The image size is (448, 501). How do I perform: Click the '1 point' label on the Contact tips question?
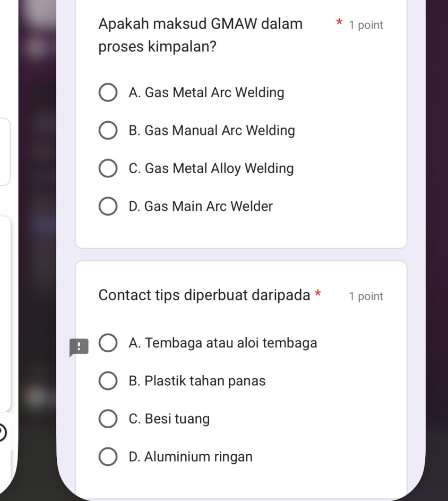pyautogui.click(x=366, y=296)
